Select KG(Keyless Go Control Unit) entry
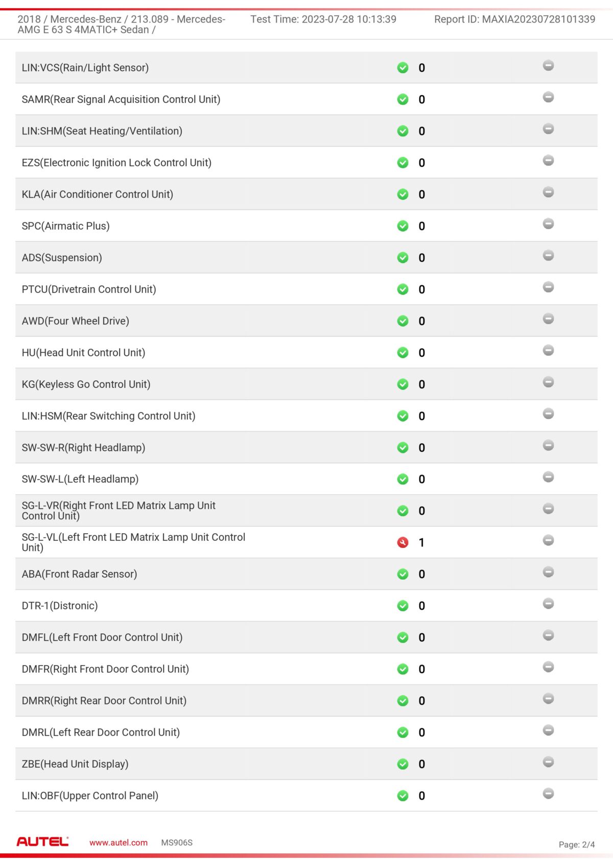 [x=86, y=384]
